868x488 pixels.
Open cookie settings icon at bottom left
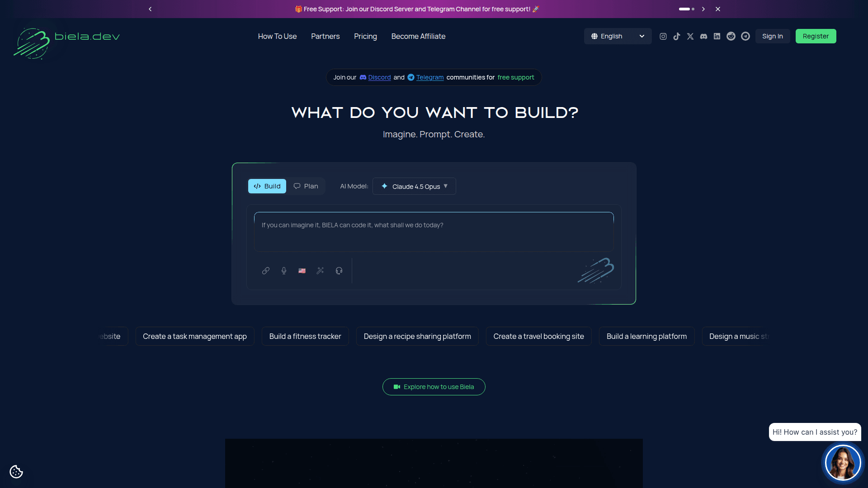click(16, 472)
